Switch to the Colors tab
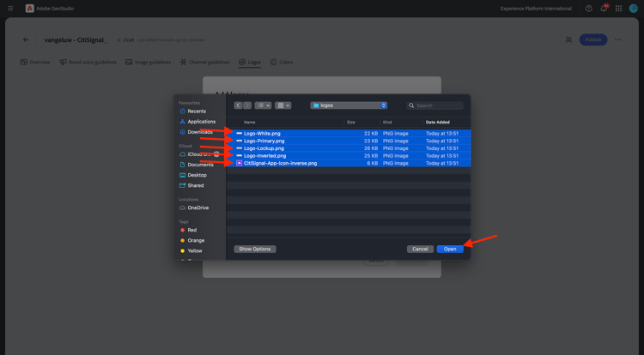 coord(282,63)
